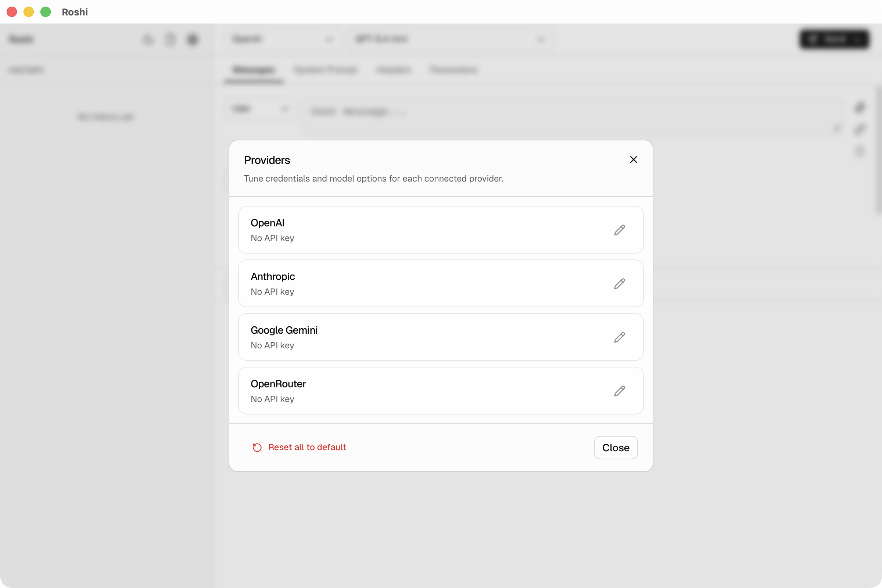882x588 pixels.
Task: Click the middle sidebar toolbar icon
Action: pos(170,39)
